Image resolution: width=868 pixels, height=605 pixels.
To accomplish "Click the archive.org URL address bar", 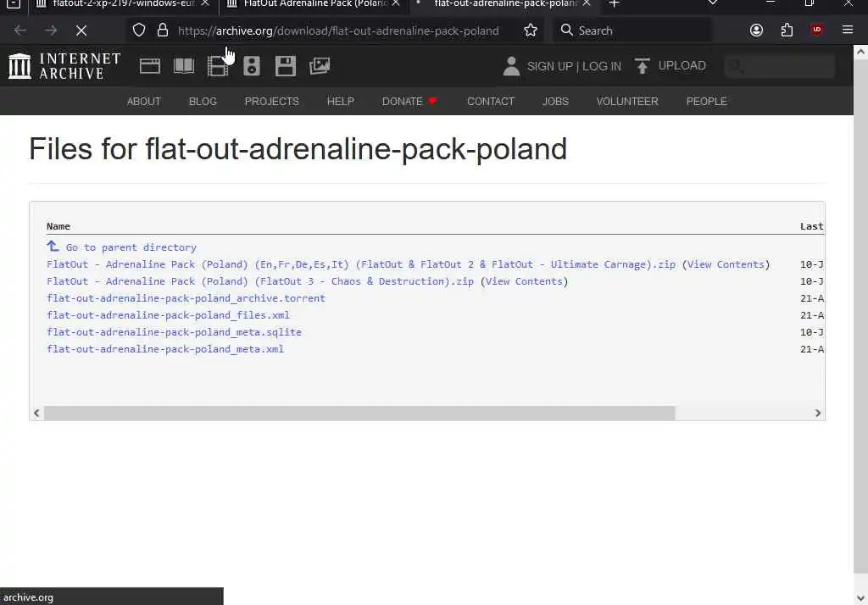I will pyautogui.click(x=338, y=31).
